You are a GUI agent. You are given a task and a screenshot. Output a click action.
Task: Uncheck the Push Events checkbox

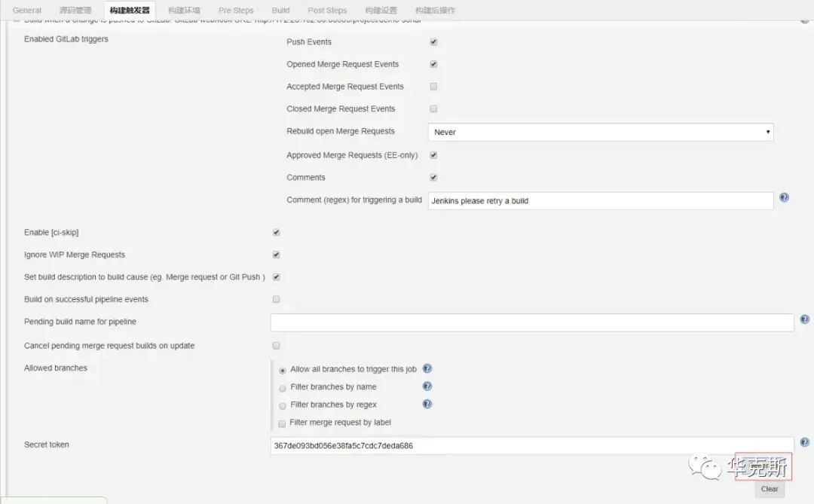coord(433,42)
